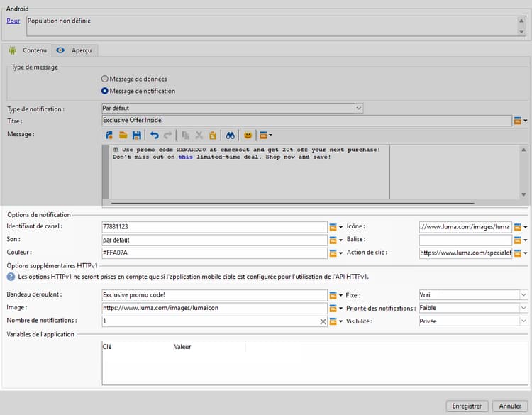
Task: Expand arrow next to Identifiant de canal icon
Action: click(340, 227)
